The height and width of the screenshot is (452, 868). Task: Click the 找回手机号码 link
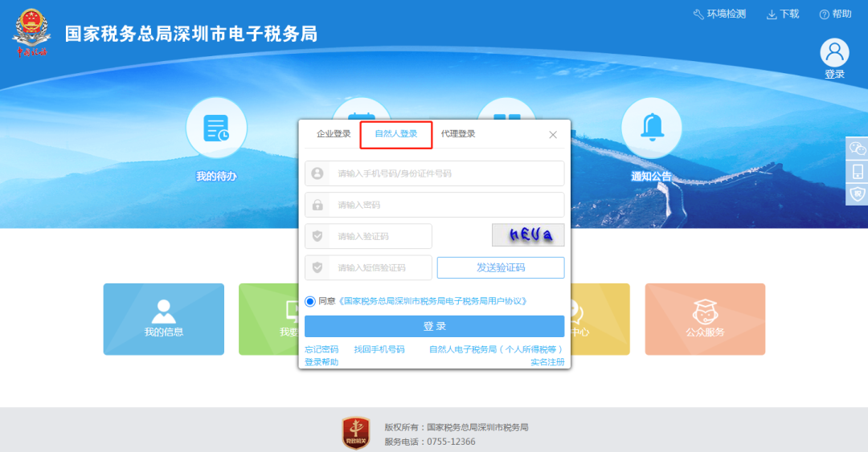[379, 350]
